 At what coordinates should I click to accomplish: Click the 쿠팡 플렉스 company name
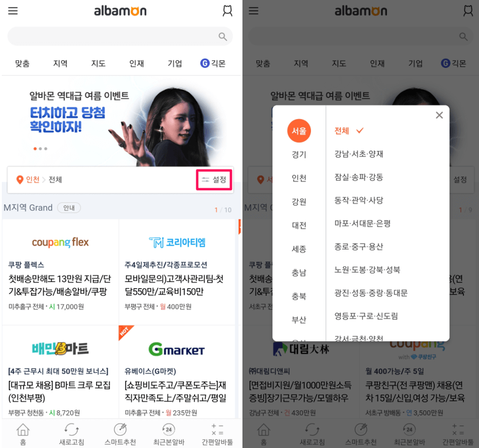click(x=27, y=264)
